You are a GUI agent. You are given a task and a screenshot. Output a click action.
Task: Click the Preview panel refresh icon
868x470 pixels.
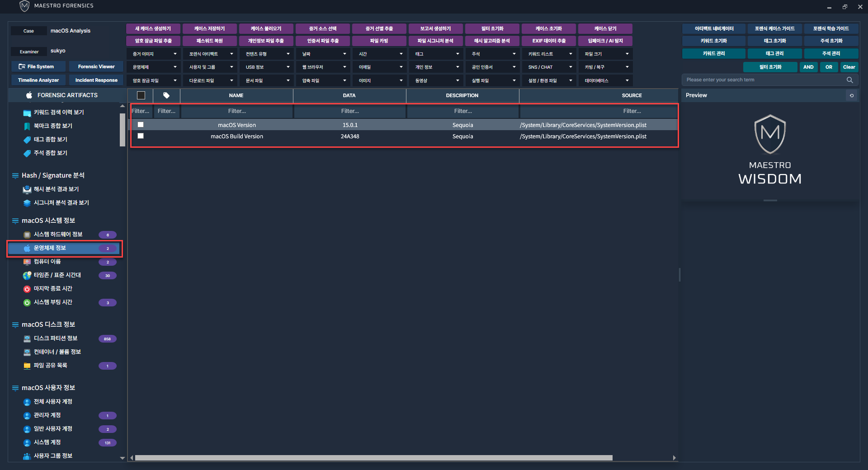(852, 95)
